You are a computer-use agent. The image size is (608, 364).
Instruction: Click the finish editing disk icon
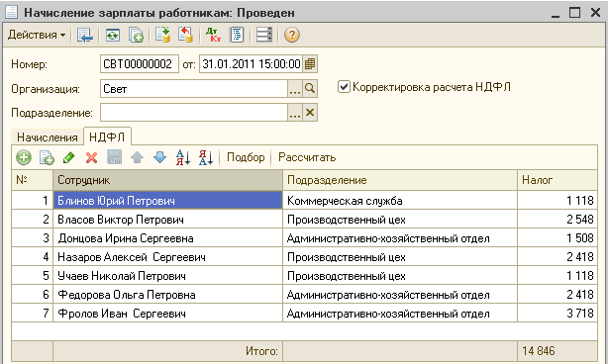click(x=115, y=157)
